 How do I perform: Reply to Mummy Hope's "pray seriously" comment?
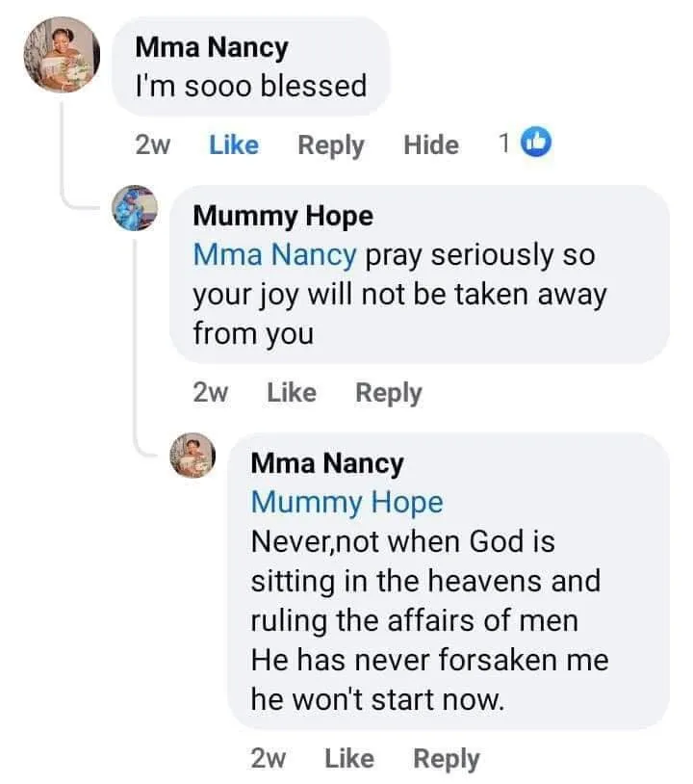pyautogui.click(x=389, y=393)
